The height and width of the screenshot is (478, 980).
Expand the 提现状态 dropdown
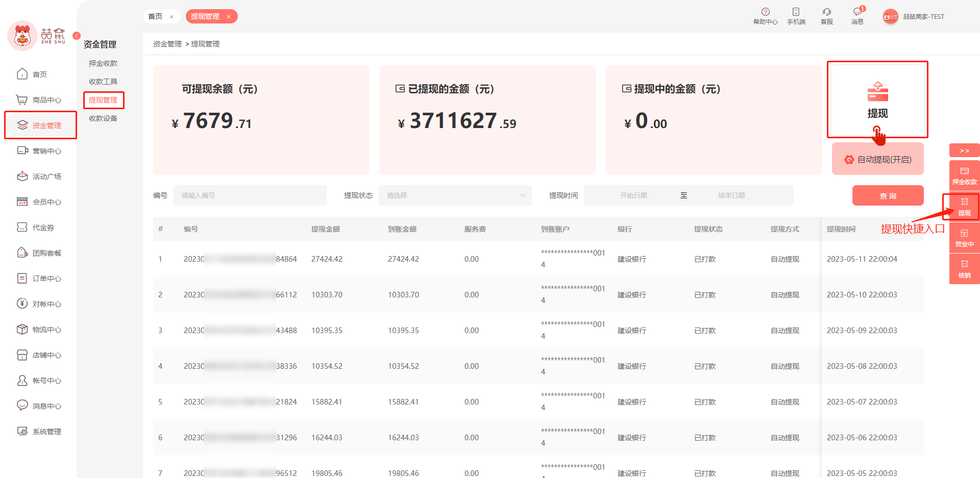[455, 195]
